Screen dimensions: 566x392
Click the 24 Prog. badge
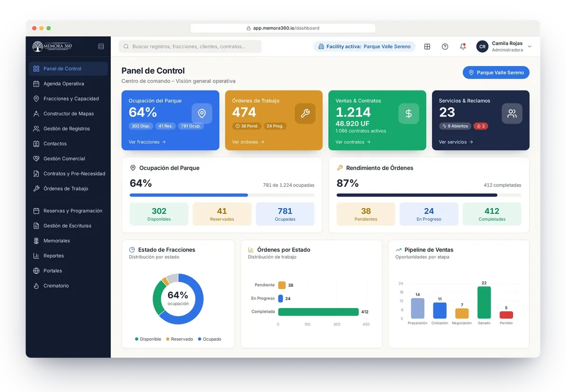(275, 126)
